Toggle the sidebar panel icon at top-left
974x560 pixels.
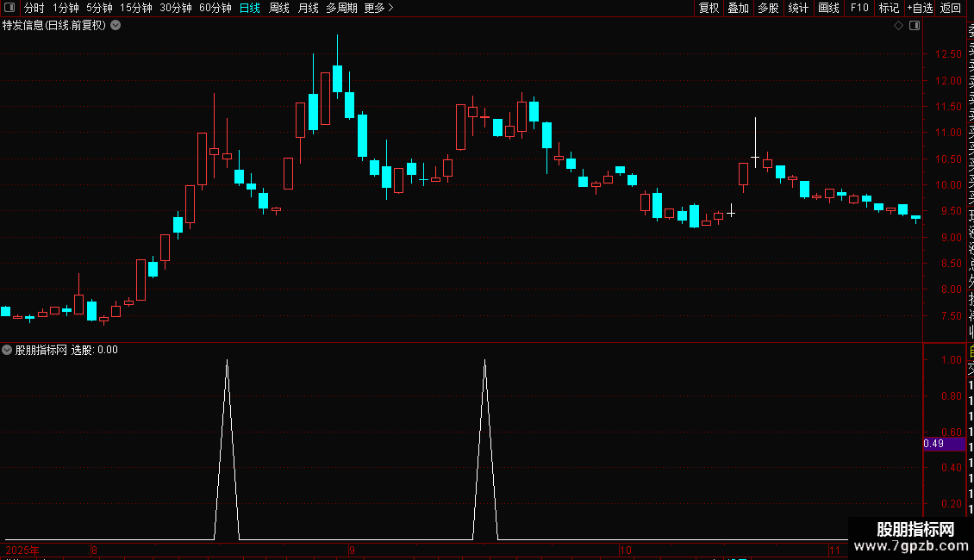click(9, 8)
